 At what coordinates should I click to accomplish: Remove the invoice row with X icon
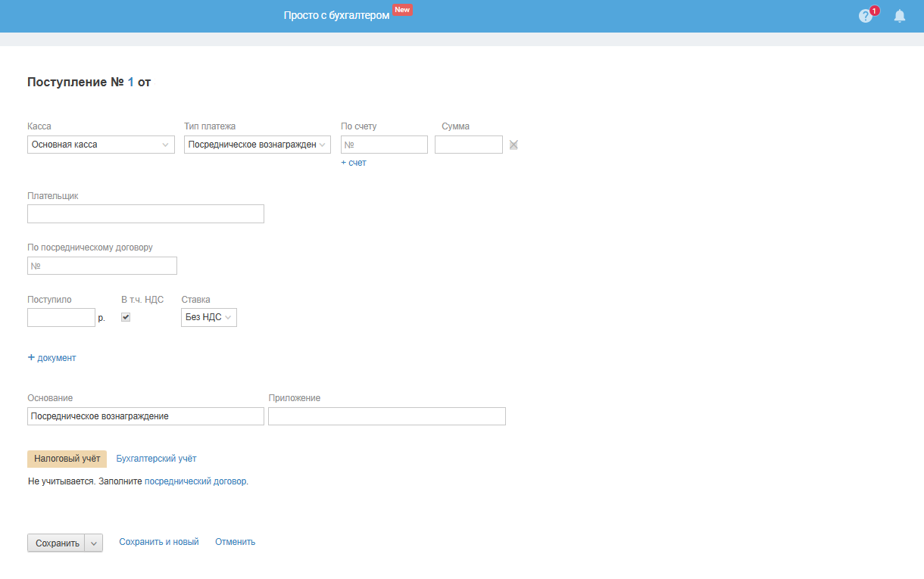coord(514,145)
